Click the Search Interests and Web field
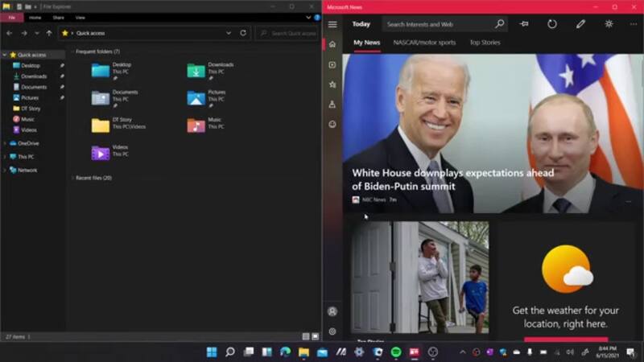The height and width of the screenshot is (362, 644). pyautogui.click(x=439, y=24)
